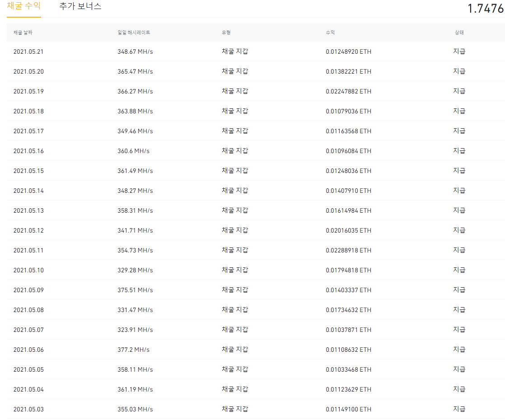Click the earnings value 0.01248920 ETH
Image resolution: width=505 pixels, height=420 pixels.
coord(348,51)
